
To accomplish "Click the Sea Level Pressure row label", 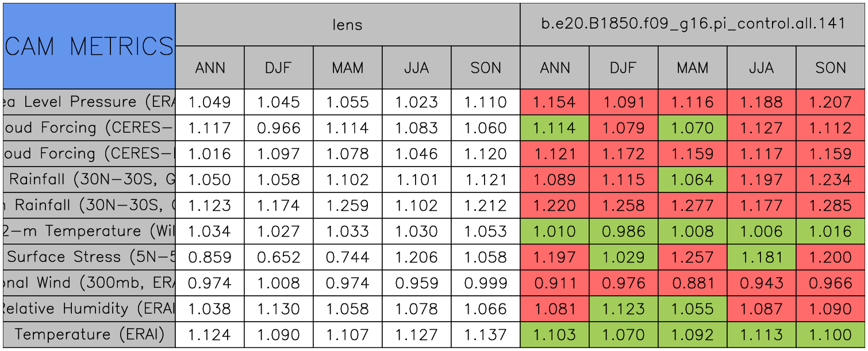I will (89, 102).
